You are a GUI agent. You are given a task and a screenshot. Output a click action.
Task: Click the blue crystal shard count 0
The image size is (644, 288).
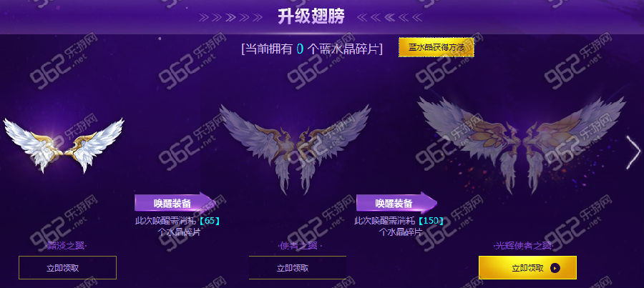point(300,49)
